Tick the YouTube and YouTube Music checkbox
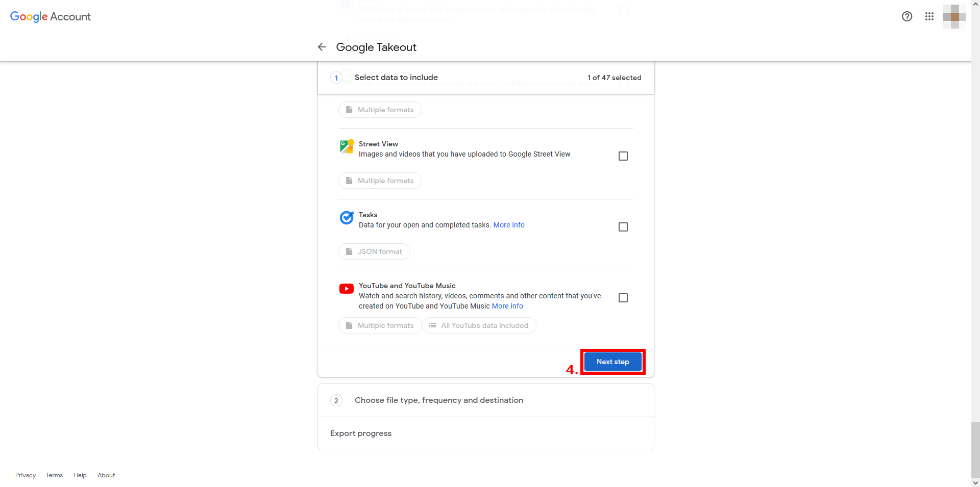The image size is (980, 487). pos(623,298)
